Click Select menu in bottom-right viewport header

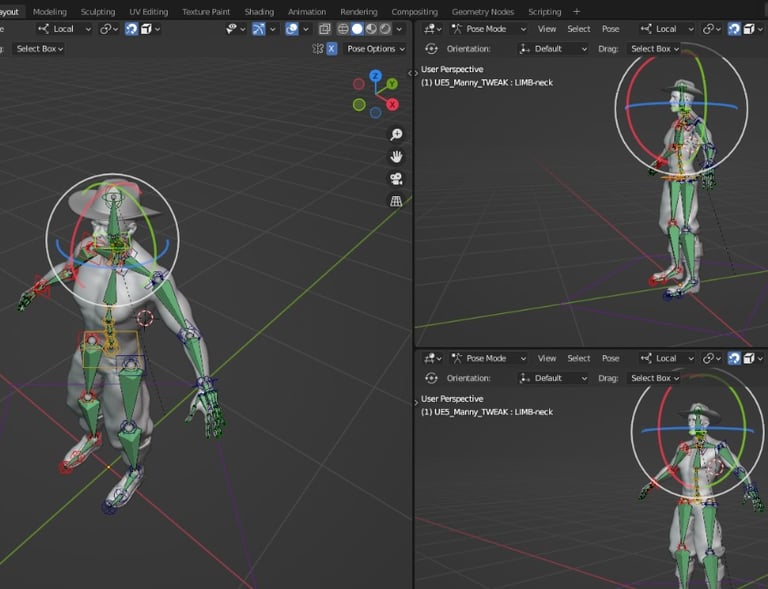pyautogui.click(x=578, y=358)
